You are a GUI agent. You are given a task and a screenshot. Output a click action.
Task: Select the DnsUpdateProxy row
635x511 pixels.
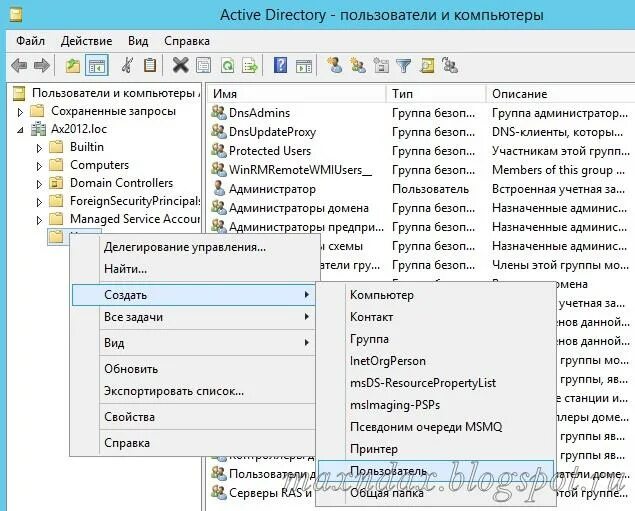(x=421, y=132)
